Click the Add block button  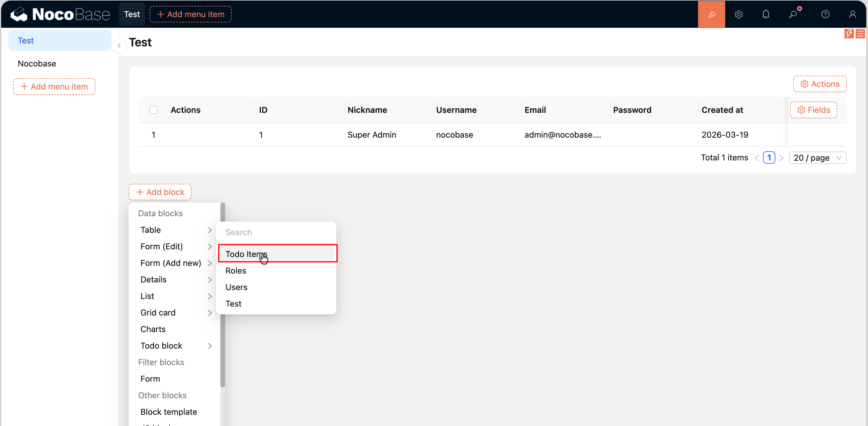[x=160, y=192]
